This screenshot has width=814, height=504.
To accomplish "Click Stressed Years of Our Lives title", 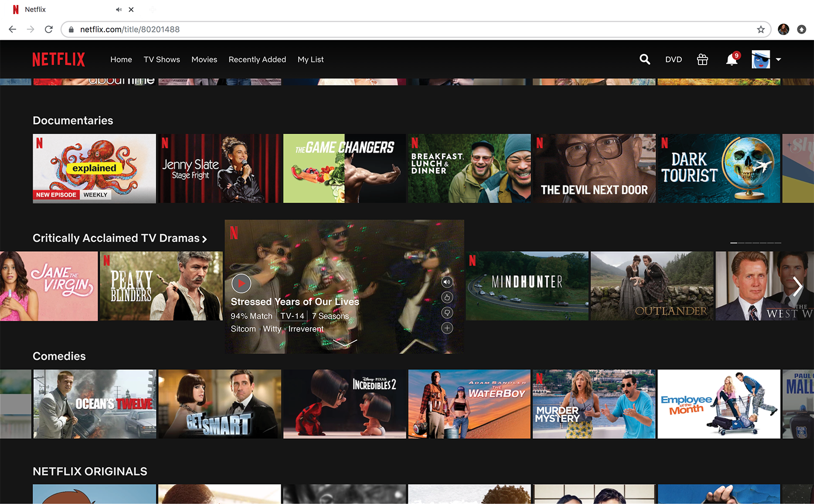I will pyautogui.click(x=295, y=302).
